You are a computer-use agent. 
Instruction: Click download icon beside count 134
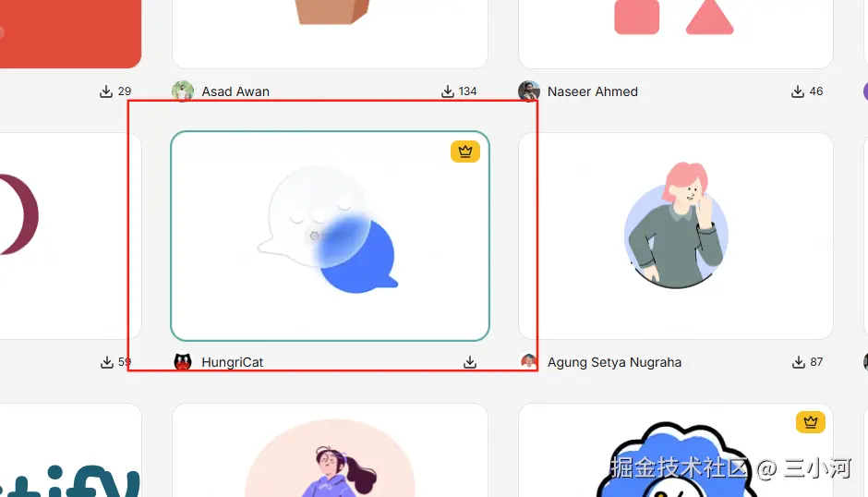[447, 91]
